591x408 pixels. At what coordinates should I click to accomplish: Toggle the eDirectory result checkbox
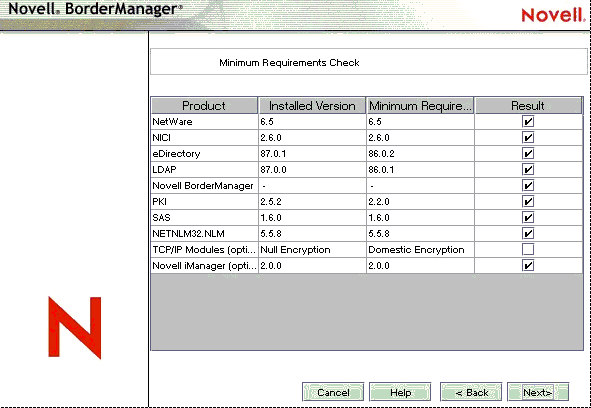coord(528,153)
